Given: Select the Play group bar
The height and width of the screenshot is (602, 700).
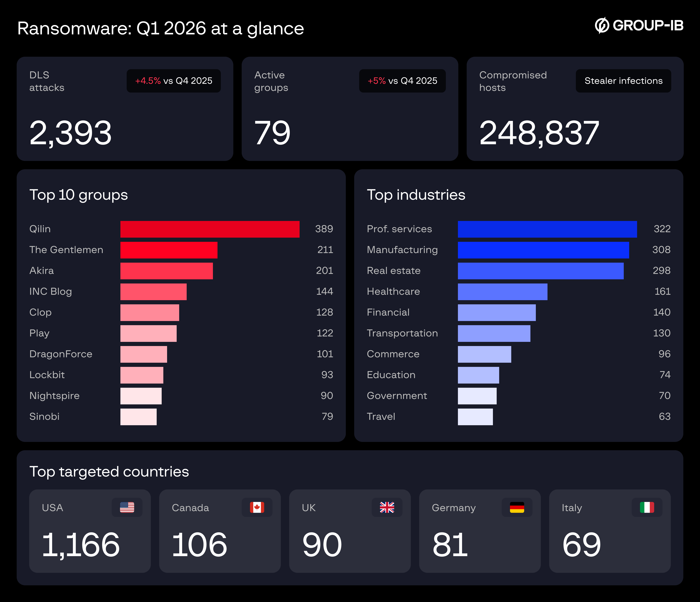Looking at the screenshot, I should [148, 333].
